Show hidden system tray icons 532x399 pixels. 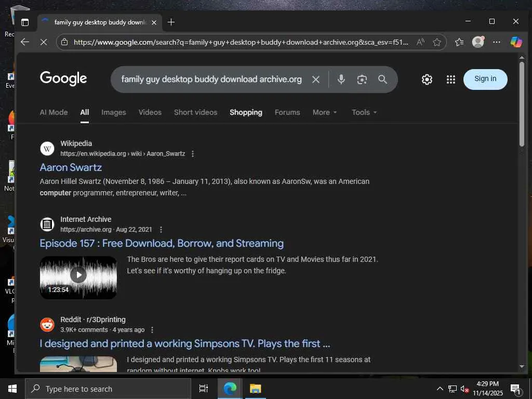440,389
